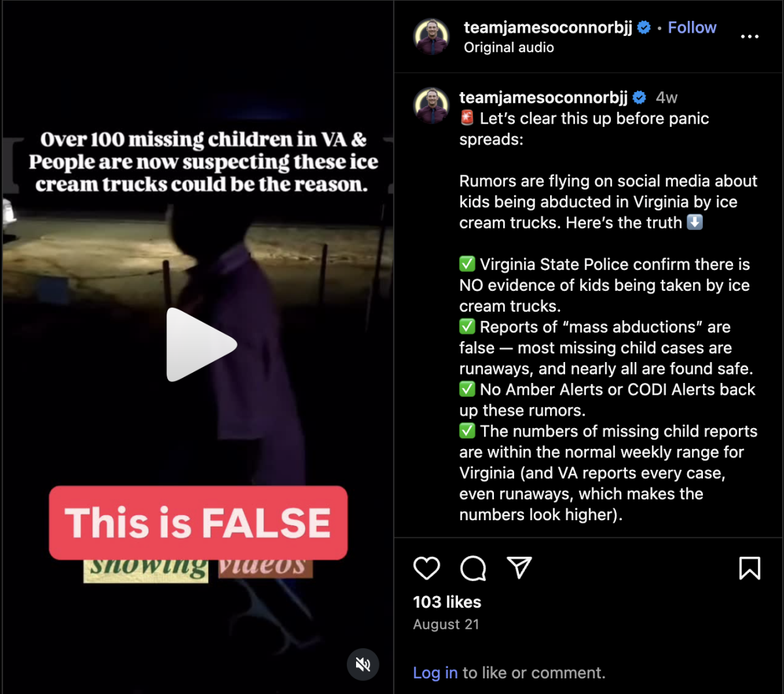Open the comment bubble icon
The width and height of the screenshot is (784, 694).
473,568
